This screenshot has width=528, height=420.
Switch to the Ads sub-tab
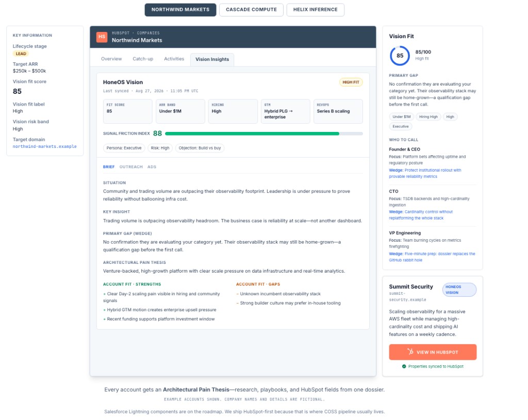(152, 167)
